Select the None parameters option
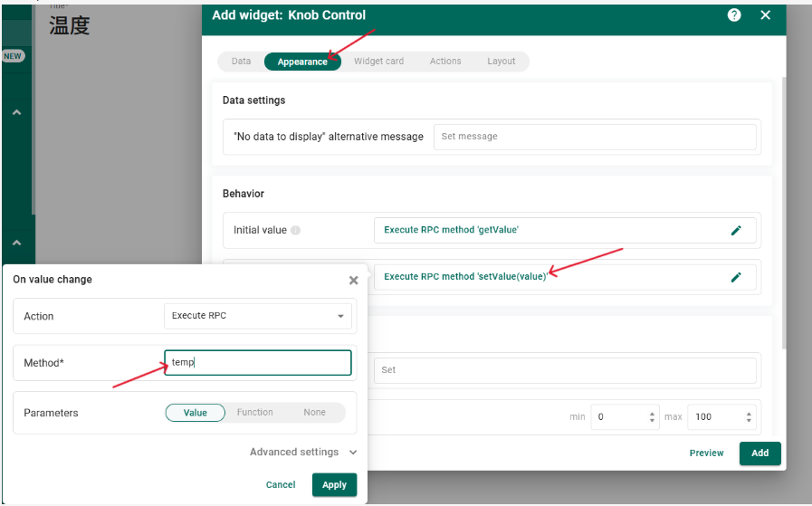Screen dimensions: 812x506 click(314, 413)
